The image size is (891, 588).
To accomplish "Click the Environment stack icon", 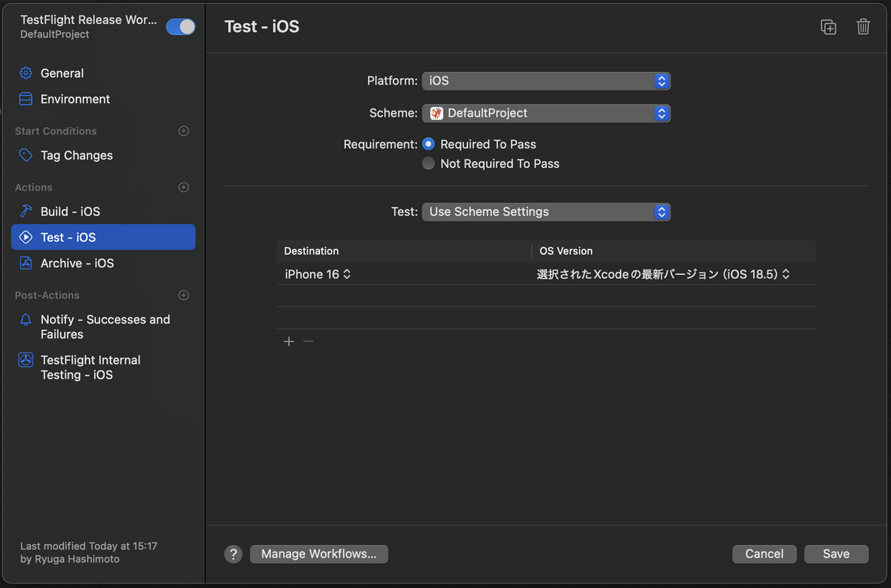I will (26, 99).
